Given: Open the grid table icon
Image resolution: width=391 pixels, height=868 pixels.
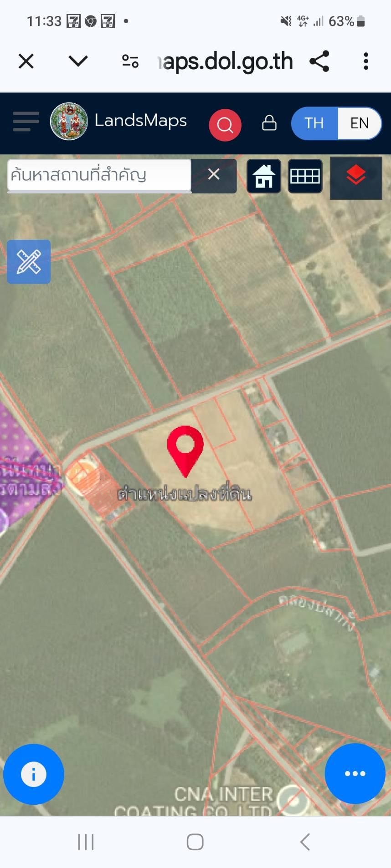Looking at the screenshot, I should coord(305,176).
